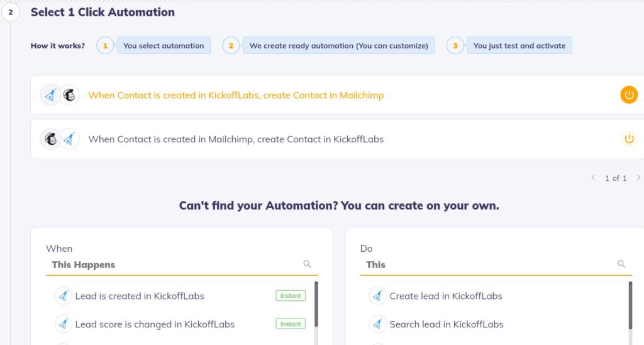Click 'You select automation' step label
644x345 pixels.
click(x=164, y=46)
